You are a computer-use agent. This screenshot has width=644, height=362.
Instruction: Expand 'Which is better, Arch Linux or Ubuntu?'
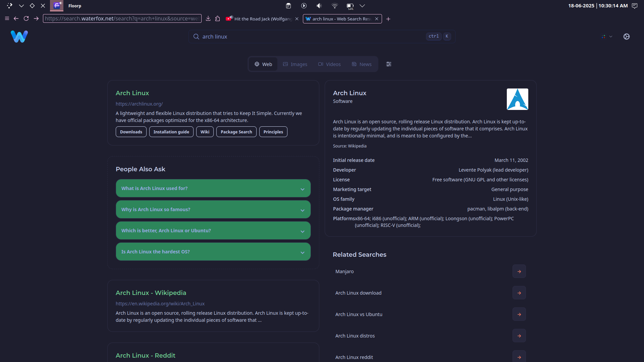coord(213,231)
